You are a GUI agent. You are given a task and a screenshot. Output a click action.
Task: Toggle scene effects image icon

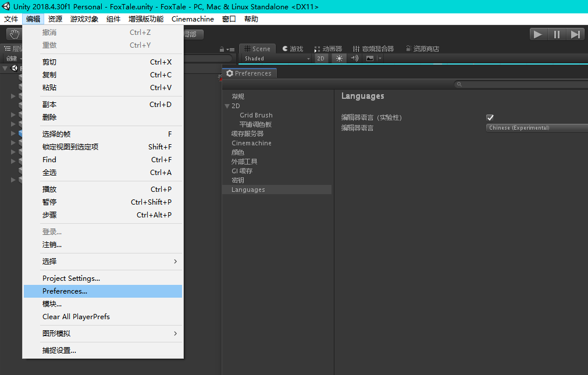click(370, 59)
